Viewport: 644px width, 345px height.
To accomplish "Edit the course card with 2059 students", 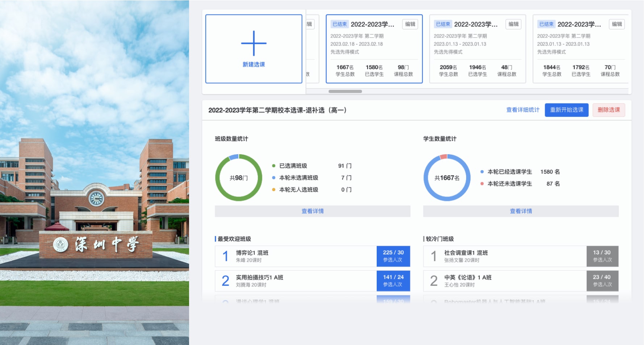I will click(x=513, y=24).
